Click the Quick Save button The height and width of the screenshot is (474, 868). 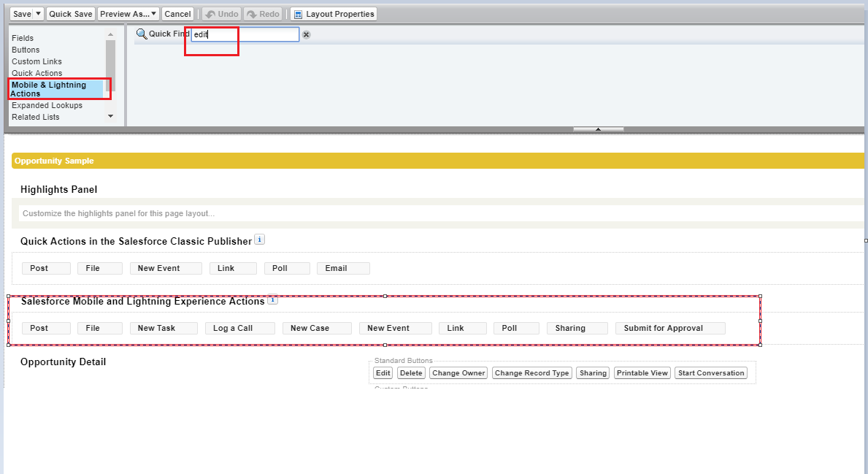(71, 14)
